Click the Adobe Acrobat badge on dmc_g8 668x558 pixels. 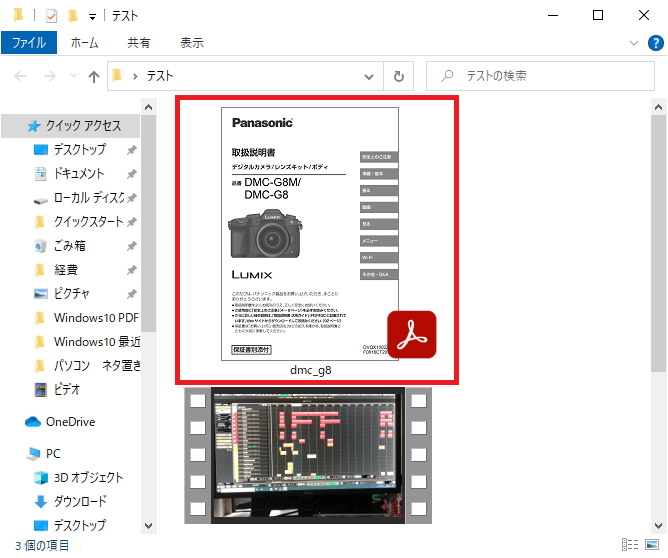click(412, 334)
